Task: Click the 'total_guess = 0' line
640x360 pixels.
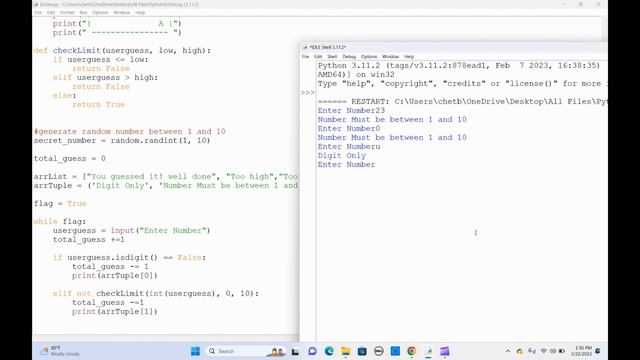Action: (x=70, y=158)
